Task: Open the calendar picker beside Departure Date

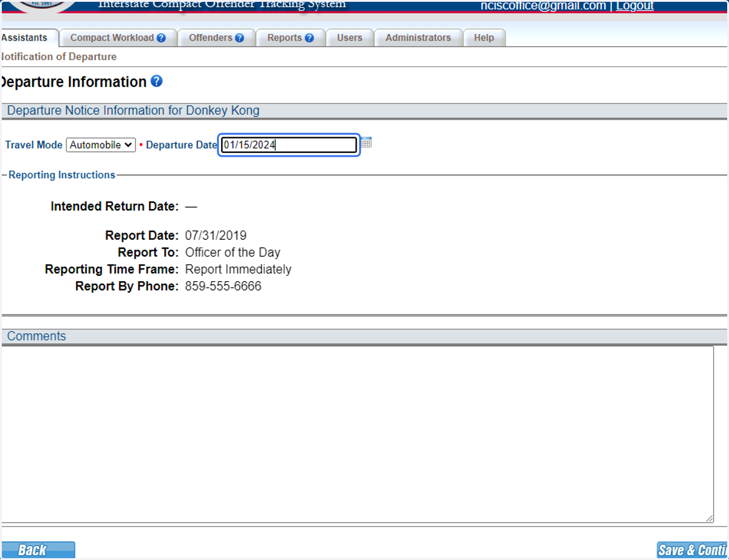Action: click(x=366, y=143)
